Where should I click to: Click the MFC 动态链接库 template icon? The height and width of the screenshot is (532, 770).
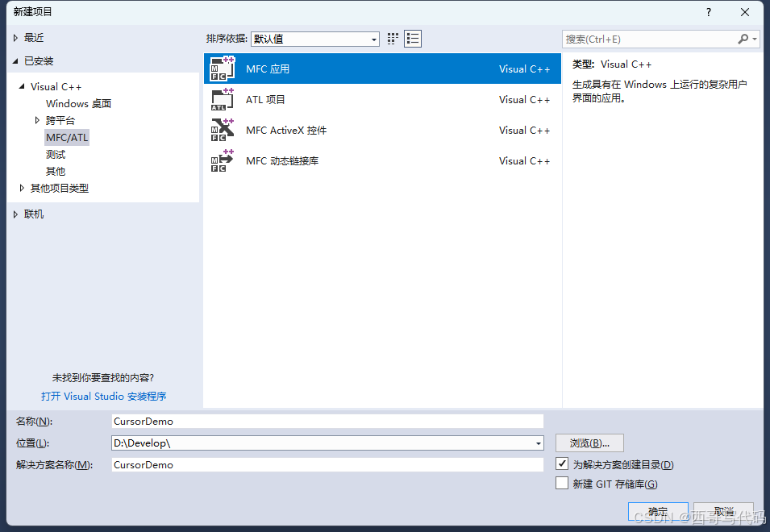222,161
